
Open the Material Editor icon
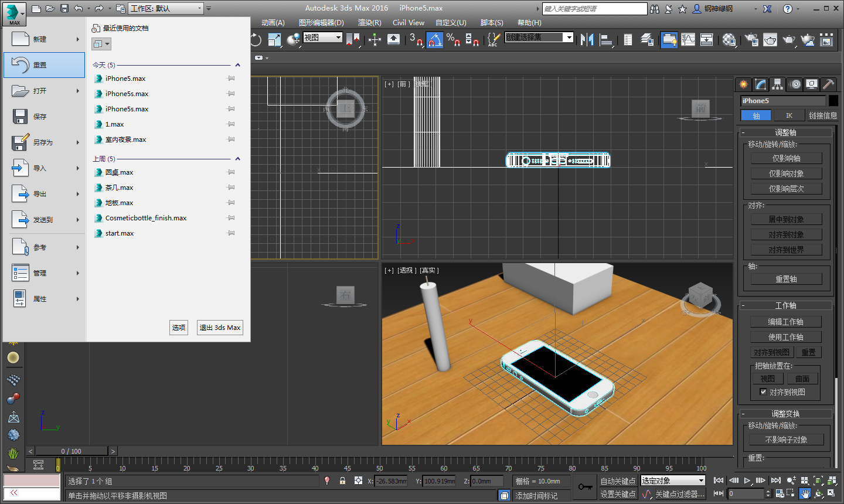click(x=729, y=39)
